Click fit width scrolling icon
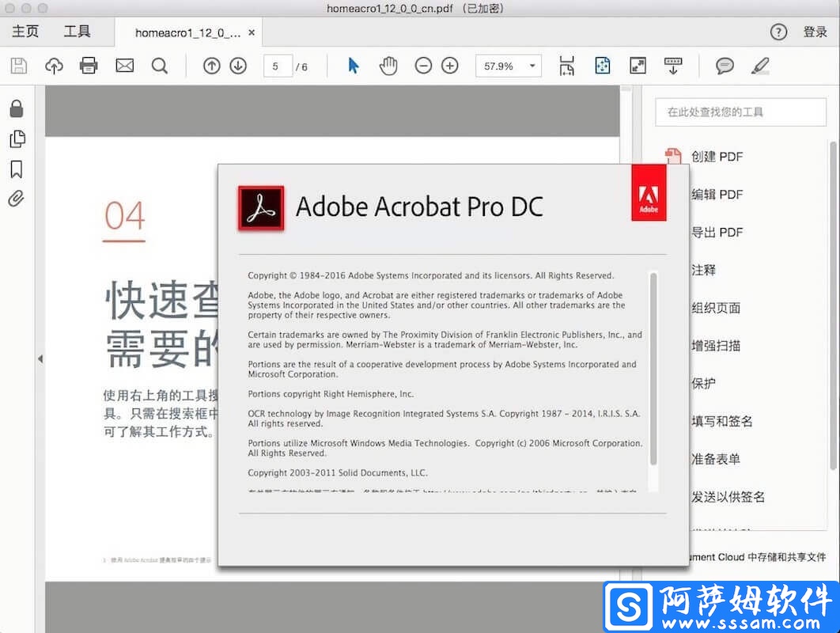 [567, 66]
